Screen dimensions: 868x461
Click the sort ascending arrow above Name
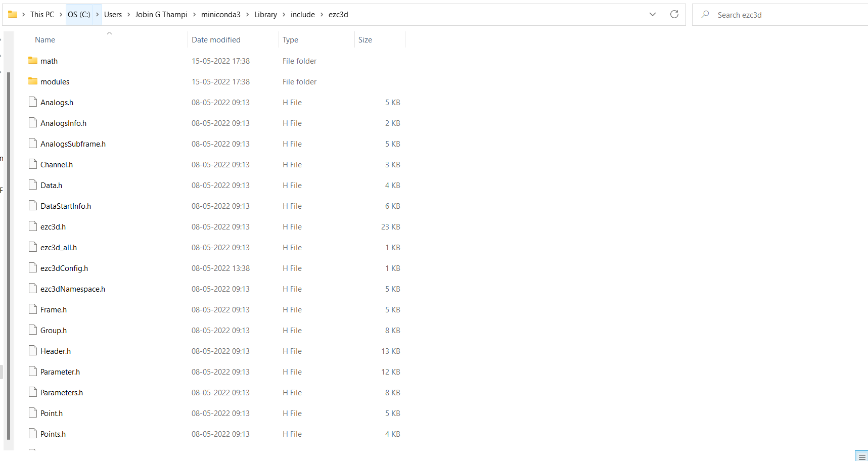(x=109, y=32)
